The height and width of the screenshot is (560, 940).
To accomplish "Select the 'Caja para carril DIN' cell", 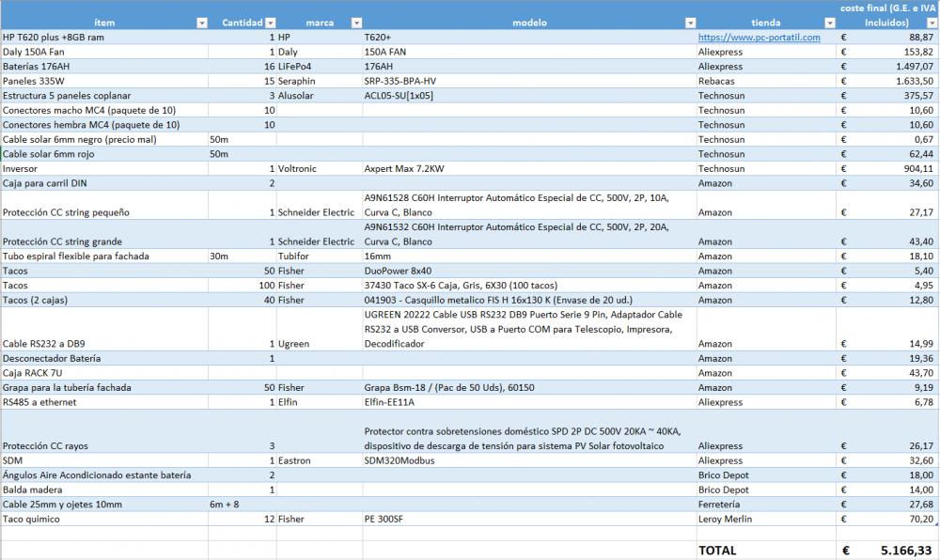I will tap(105, 183).
